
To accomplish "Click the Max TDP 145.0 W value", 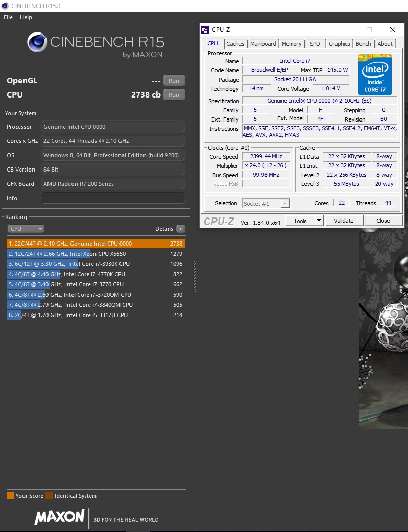I will tap(338, 70).
